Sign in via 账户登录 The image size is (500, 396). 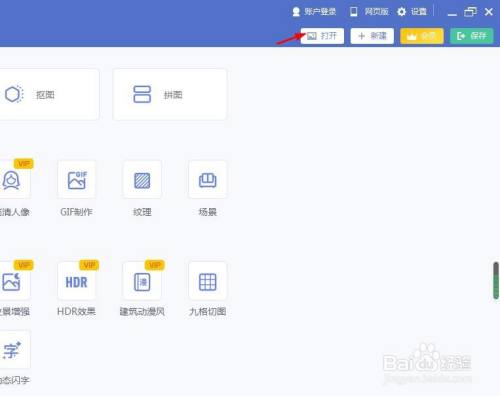pyautogui.click(x=314, y=12)
